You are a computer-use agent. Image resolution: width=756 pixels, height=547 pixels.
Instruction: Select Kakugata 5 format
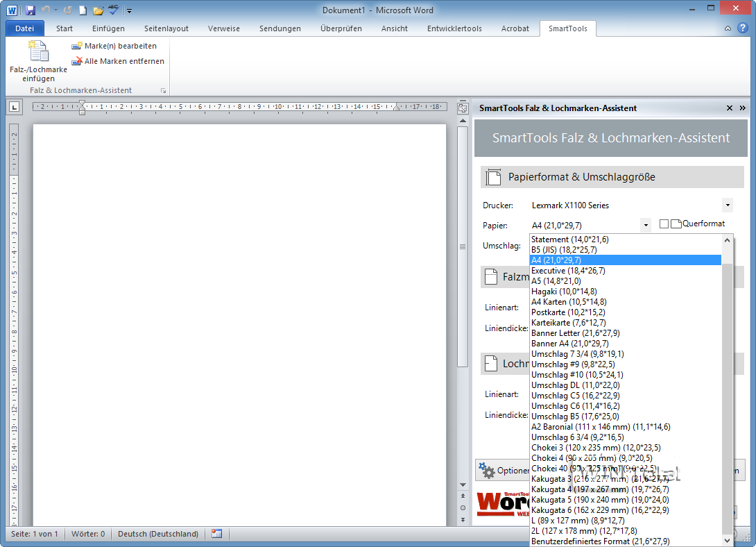pos(626,500)
